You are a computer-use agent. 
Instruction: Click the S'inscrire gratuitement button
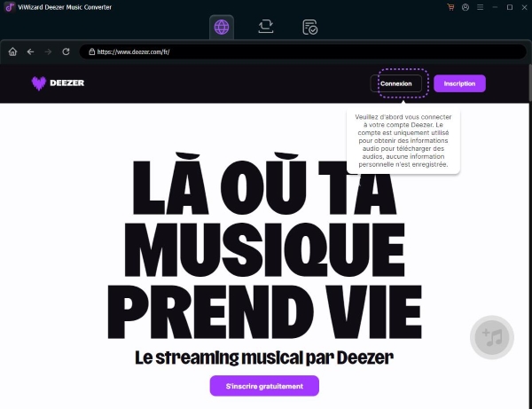264,386
